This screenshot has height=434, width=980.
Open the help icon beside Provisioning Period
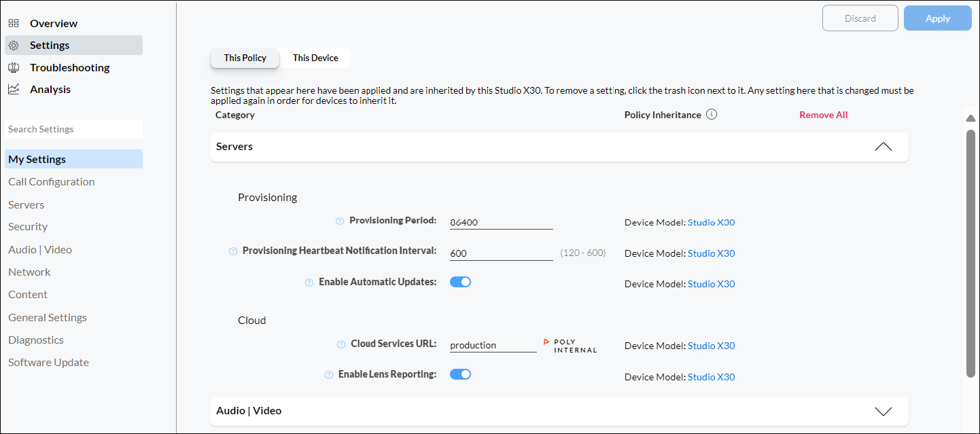pos(339,221)
